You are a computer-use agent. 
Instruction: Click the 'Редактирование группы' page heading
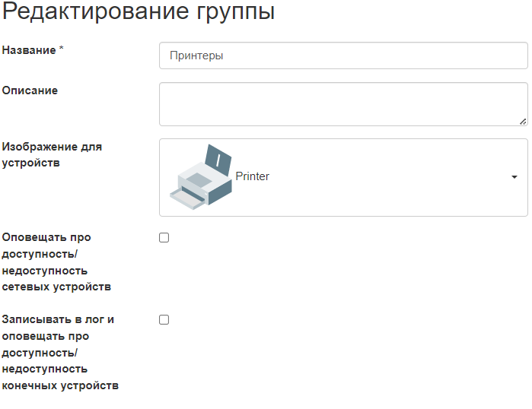pos(139,12)
